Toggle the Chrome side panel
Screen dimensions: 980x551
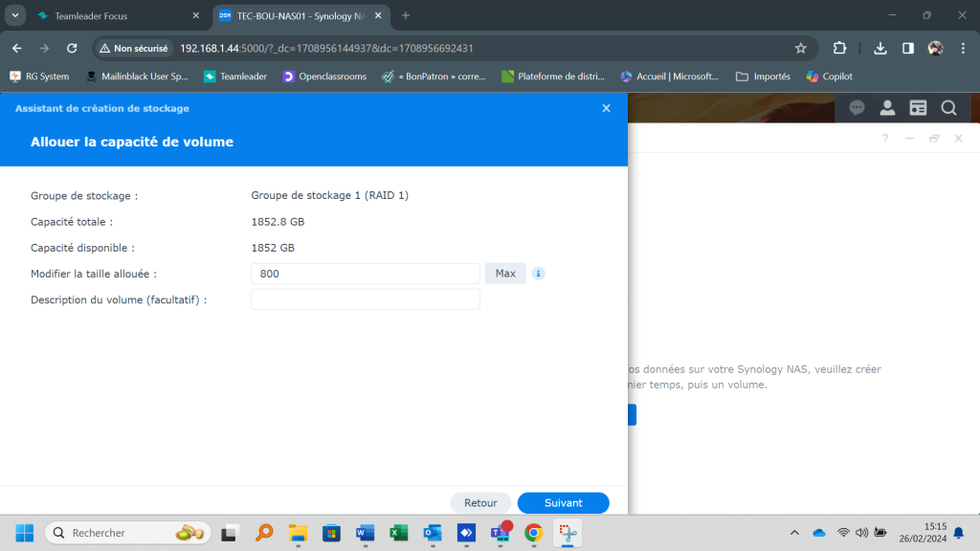click(908, 48)
